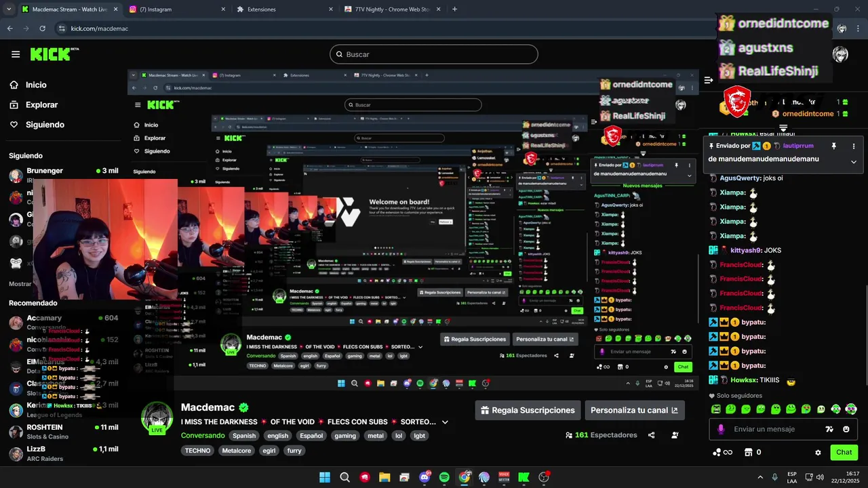
Task: Focus the Buscar search field
Action: pyautogui.click(x=434, y=54)
